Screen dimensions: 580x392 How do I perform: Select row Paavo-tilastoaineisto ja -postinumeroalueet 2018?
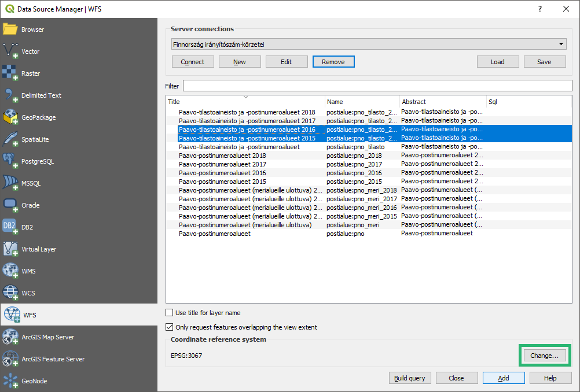(x=369, y=112)
